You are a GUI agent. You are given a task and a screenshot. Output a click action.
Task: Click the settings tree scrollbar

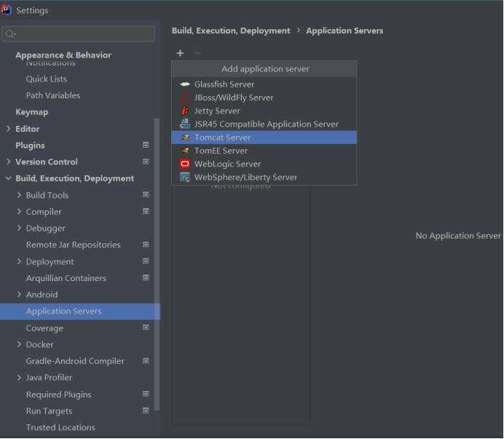coord(157,264)
